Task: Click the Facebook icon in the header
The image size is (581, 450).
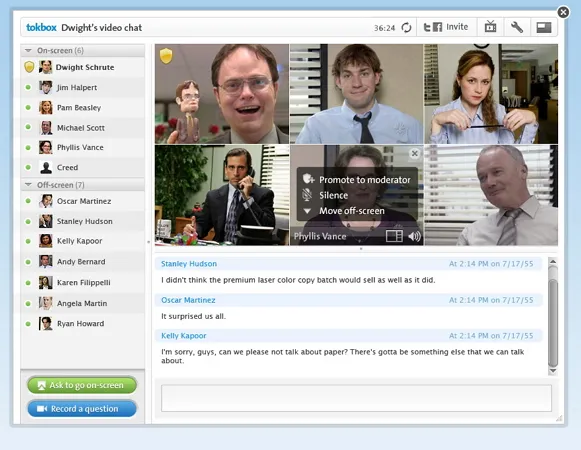Action: 438,27
